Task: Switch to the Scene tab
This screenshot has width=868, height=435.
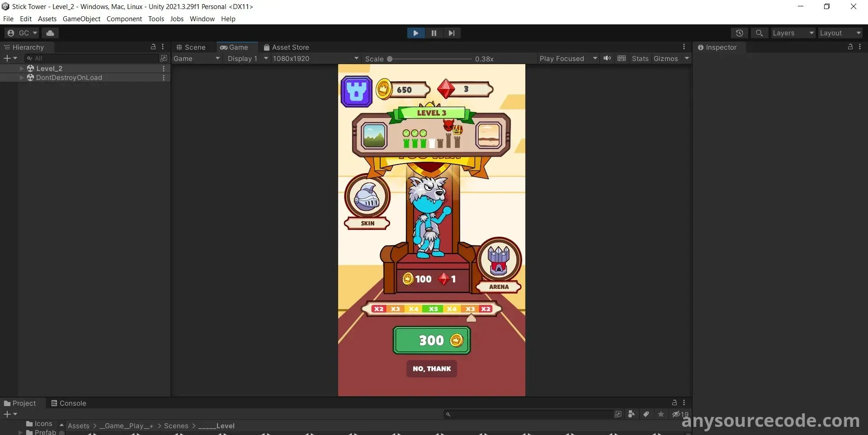Action: point(191,47)
